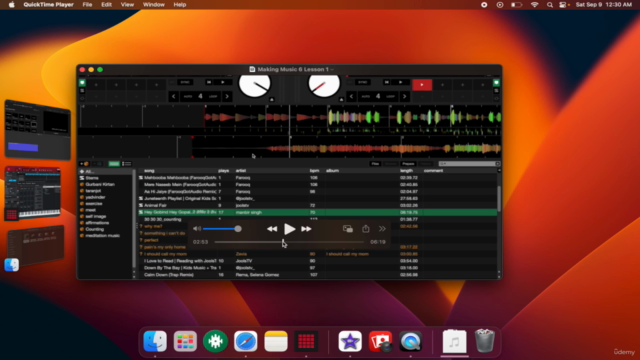Enable picture-in-picture in QuickTime controls

(348, 229)
